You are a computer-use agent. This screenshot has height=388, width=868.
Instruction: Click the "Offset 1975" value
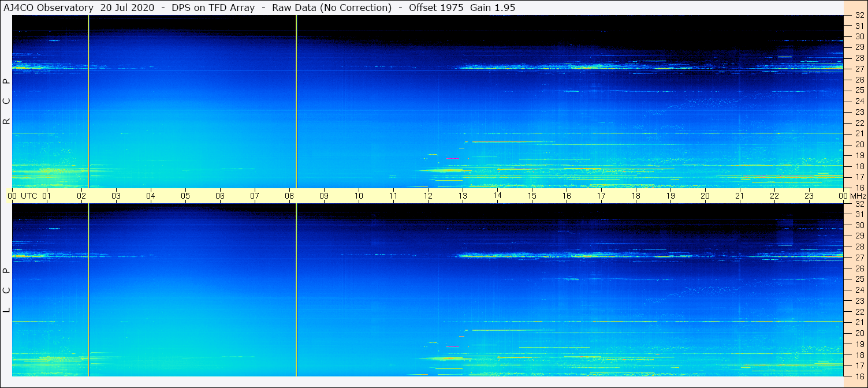point(436,8)
